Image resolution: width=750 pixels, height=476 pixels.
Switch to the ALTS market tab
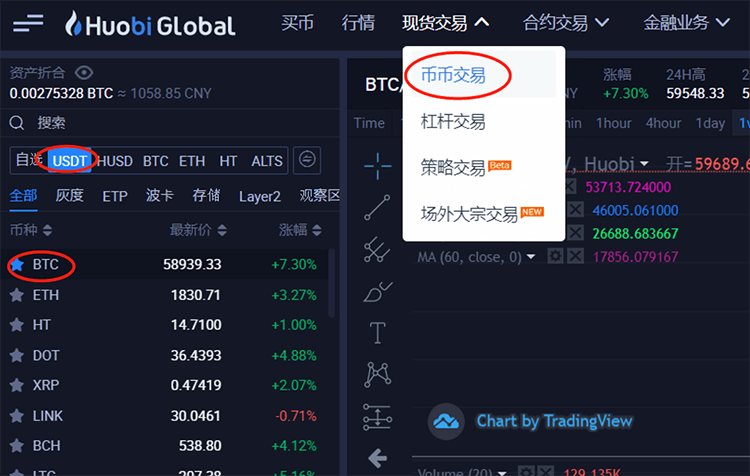click(267, 161)
